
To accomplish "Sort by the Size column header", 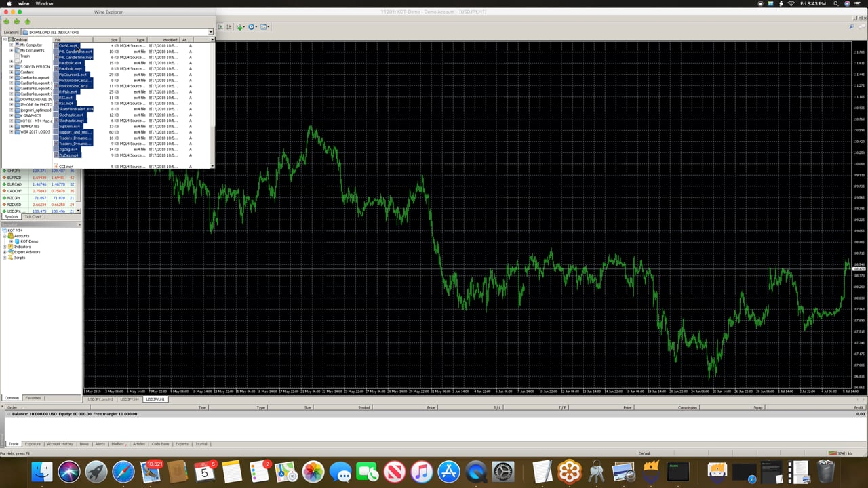I will [106, 40].
